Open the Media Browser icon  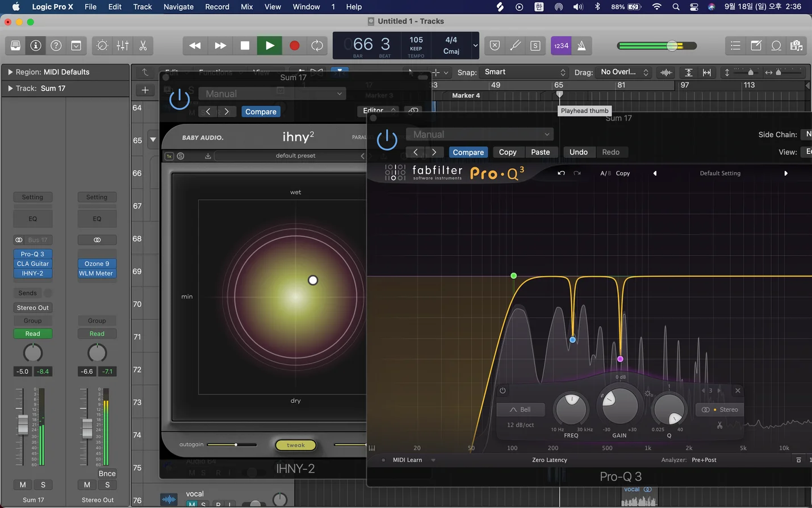tap(797, 45)
